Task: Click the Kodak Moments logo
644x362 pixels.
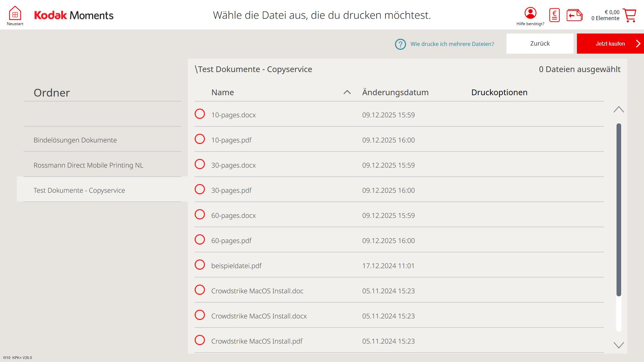Action: [x=74, y=15]
